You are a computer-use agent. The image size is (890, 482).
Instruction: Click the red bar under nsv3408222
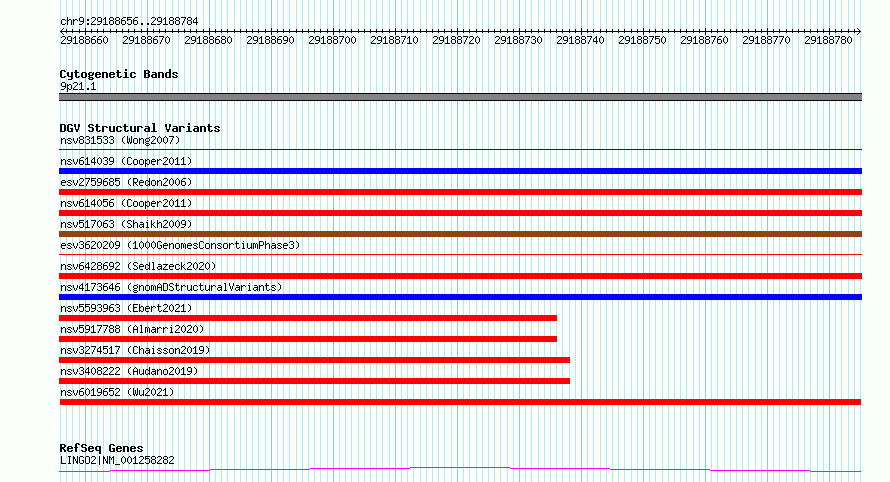(x=314, y=381)
